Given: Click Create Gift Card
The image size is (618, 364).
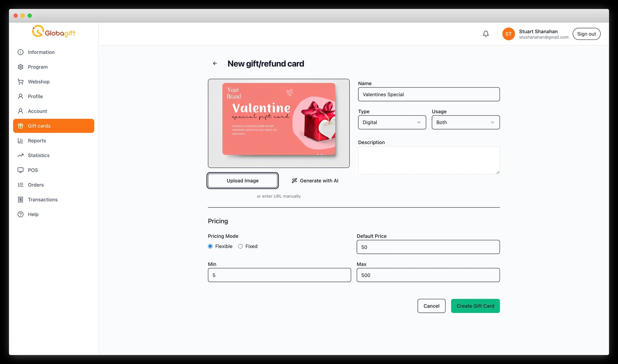Looking at the screenshot, I should pos(475,306).
